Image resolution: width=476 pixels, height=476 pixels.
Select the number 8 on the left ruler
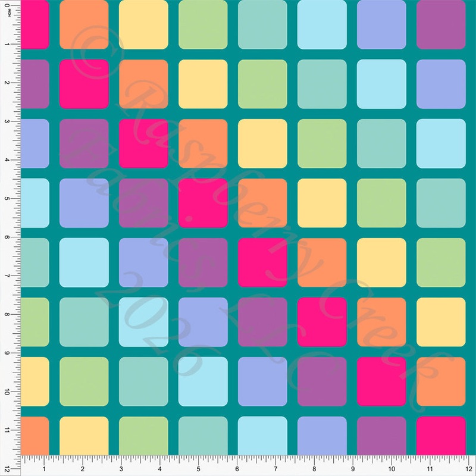point(7,315)
